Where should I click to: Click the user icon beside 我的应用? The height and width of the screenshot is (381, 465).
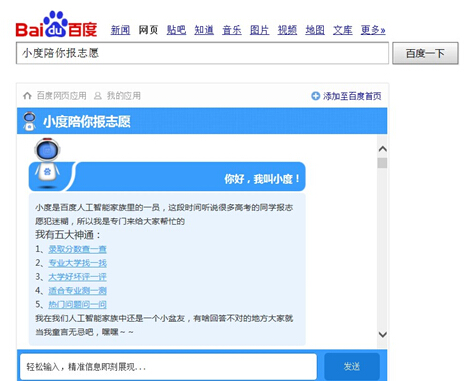98,96
